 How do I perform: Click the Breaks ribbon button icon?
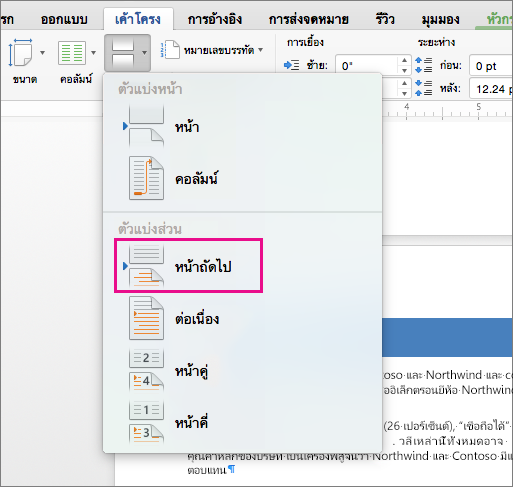click(123, 53)
